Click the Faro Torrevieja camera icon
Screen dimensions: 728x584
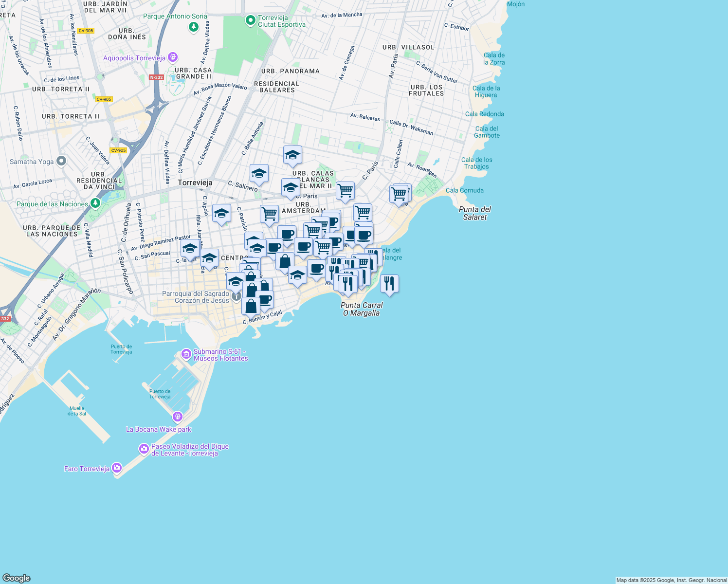pos(117,468)
